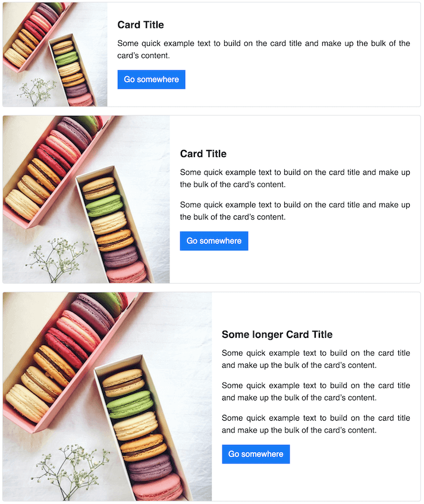Click the top card's "Go somewhere" button
This screenshot has height=504, width=424.
[151, 79]
